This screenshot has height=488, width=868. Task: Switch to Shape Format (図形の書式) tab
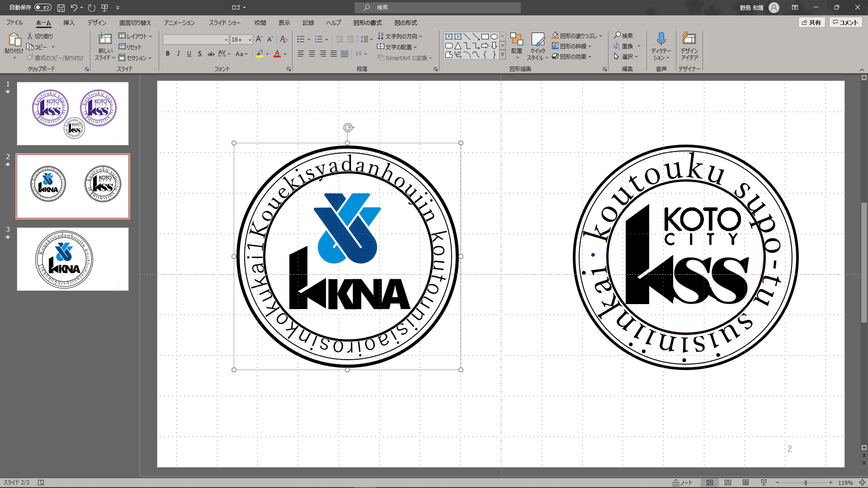tap(368, 23)
